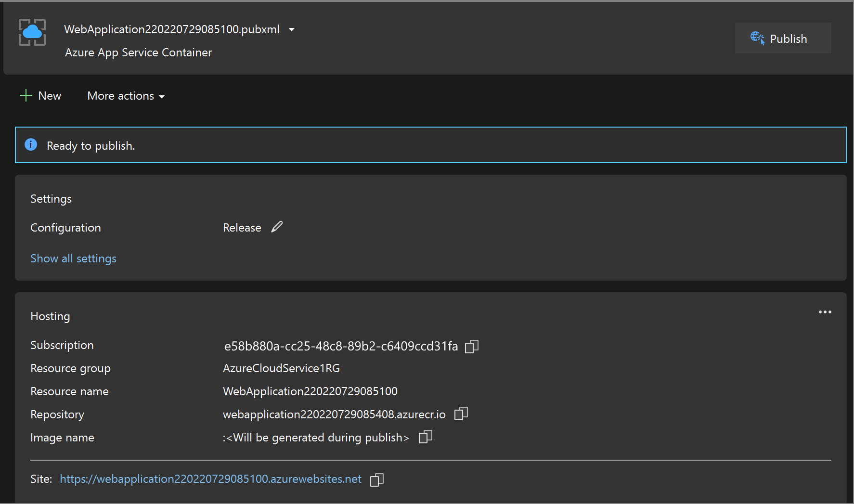
Task: Expand the More actions menu
Action: 126,96
